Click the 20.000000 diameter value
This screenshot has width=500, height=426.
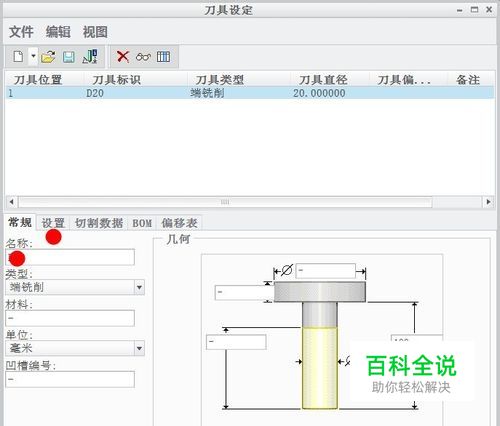[x=319, y=93]
